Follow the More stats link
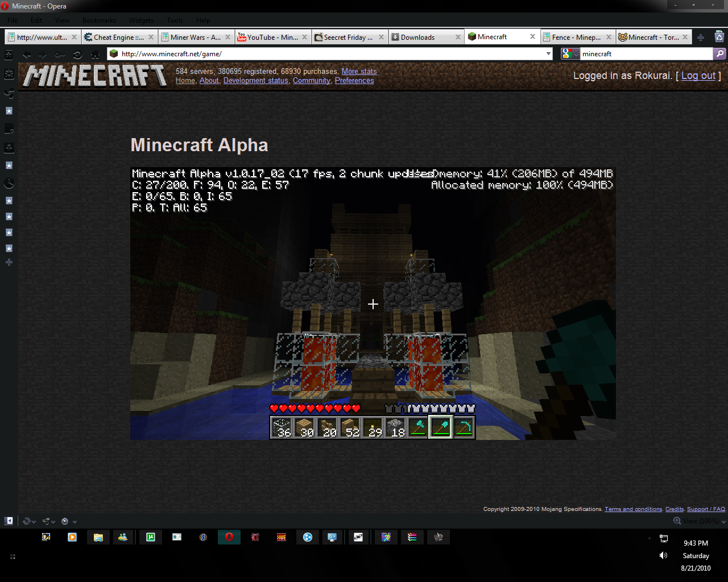This screenshot has width=728, height=582. [359, 71]
